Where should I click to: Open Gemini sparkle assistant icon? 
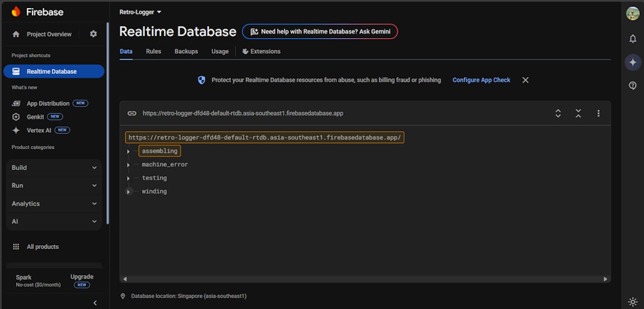click(x=633, y=62)
